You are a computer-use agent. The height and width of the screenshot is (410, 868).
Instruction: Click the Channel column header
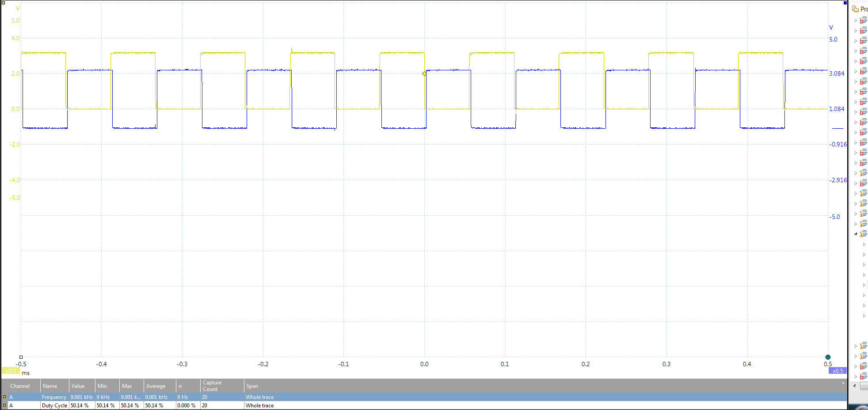[20, 386]
